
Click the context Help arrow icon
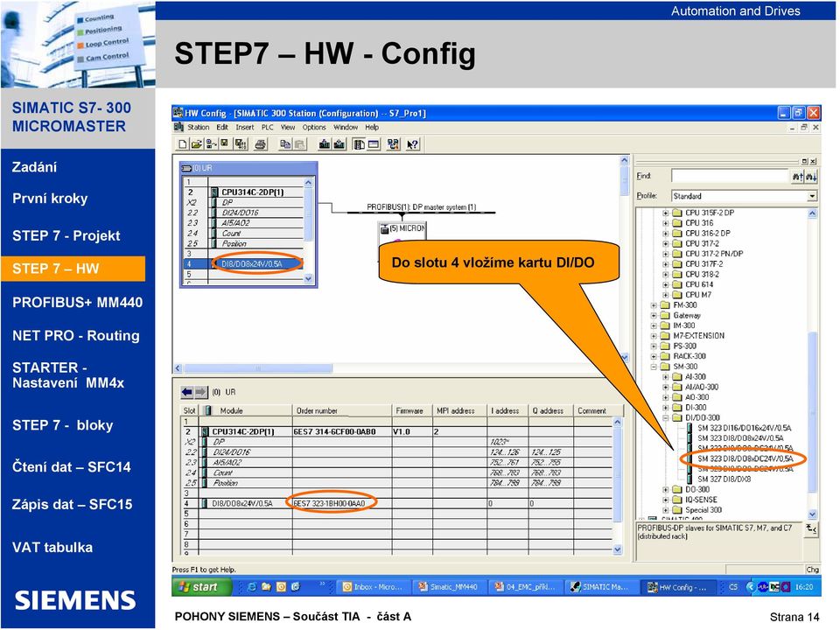[412, 144]
